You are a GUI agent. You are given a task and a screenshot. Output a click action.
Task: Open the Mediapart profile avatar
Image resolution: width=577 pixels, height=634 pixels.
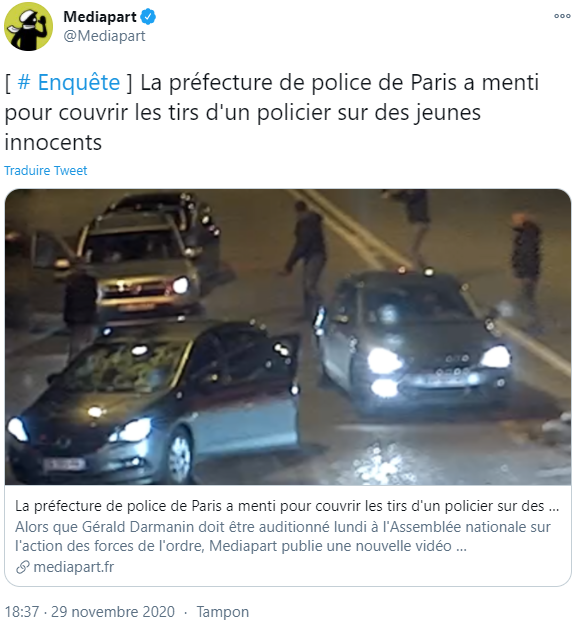[x=28, y=26]
